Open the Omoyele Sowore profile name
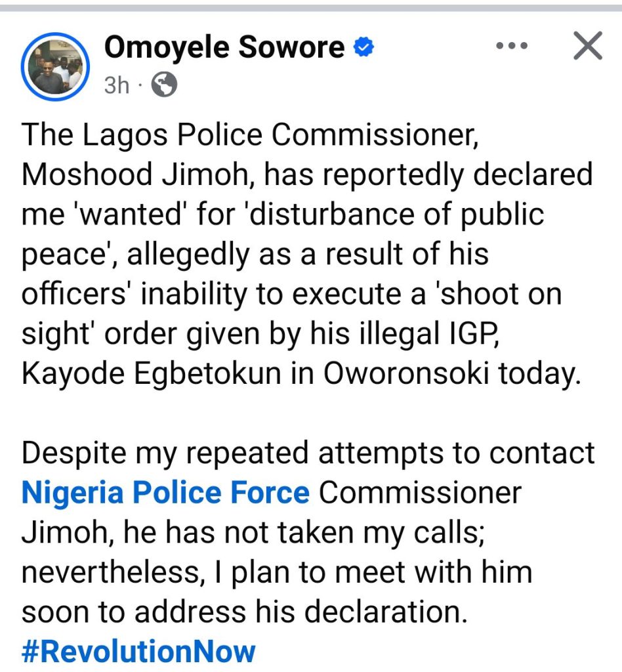622x672 pixels. tap(224, 47)
